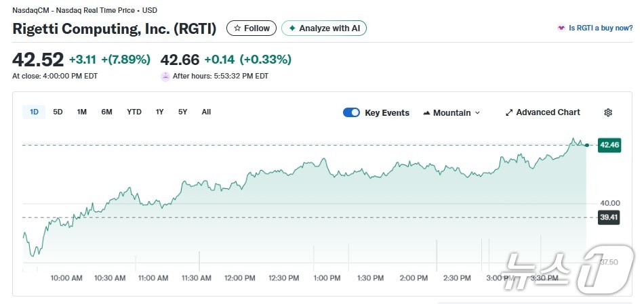Select the 1D time range tab
Screen dimensions: 644x304
[x=34, y=112]
